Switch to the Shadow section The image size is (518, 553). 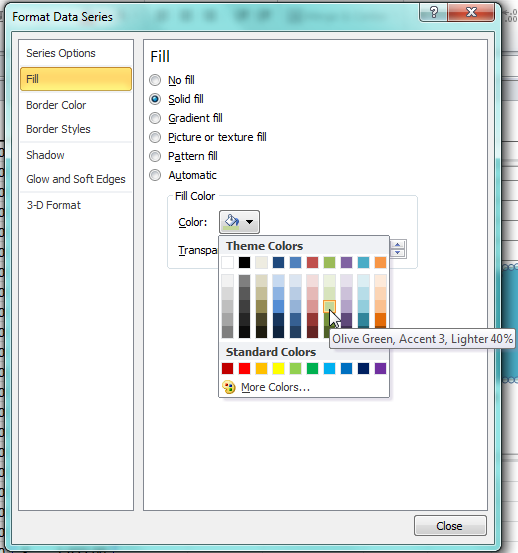[x=45, y=155]
